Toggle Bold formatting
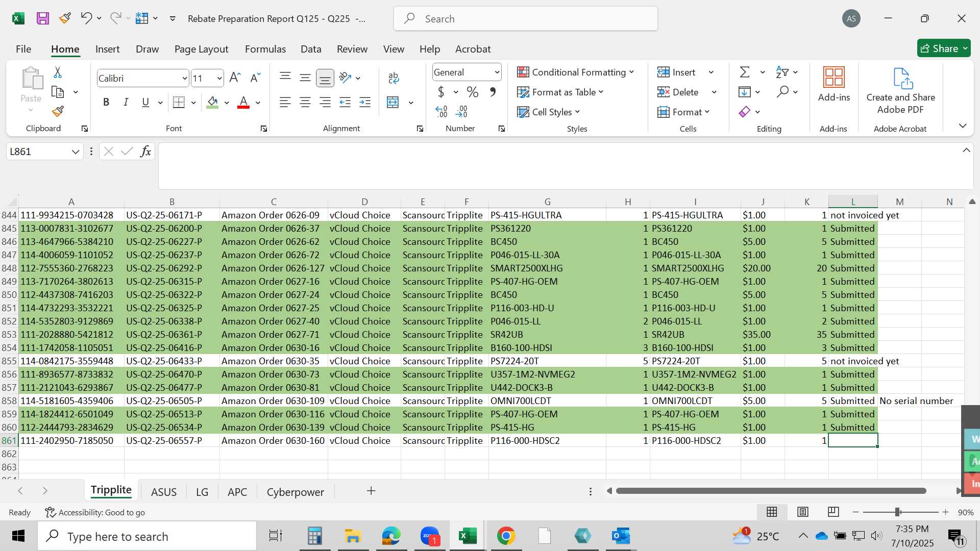 [106, 102]
